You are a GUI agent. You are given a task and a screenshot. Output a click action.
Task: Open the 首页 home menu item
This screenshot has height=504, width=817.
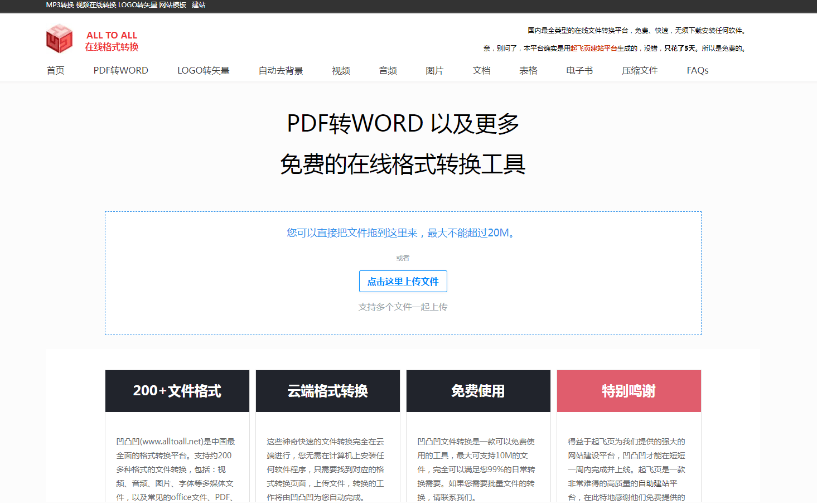coord(55,70)
